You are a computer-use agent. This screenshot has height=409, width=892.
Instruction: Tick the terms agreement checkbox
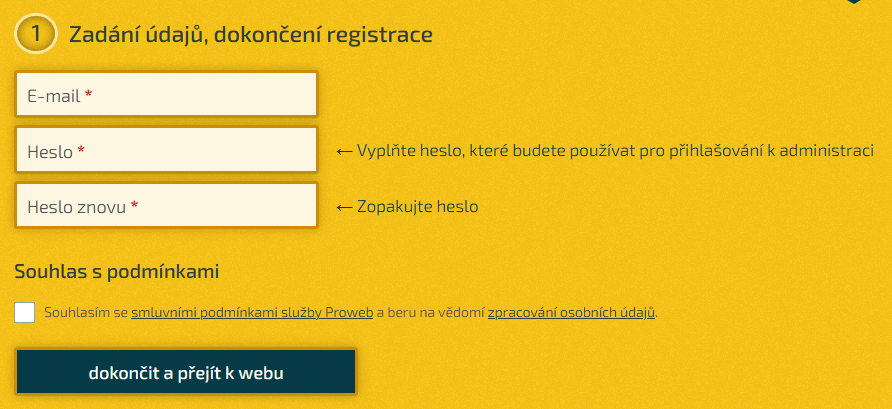(25, 312)
